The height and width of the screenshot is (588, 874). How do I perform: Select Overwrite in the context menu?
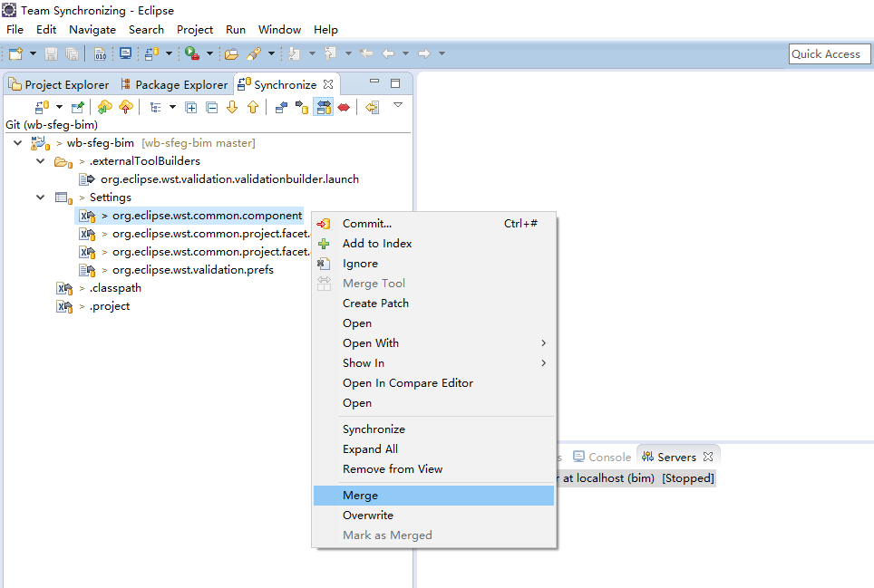433,516
